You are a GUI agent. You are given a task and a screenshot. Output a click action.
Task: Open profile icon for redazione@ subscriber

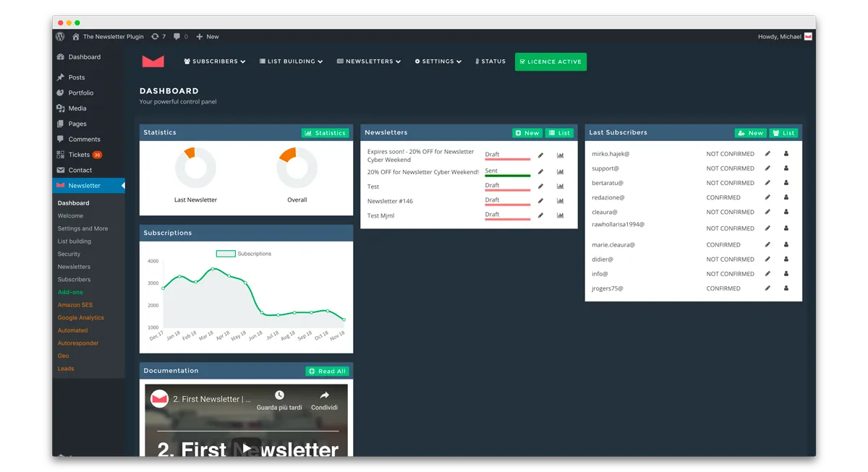pyautogui.click(x=786, y=197)
